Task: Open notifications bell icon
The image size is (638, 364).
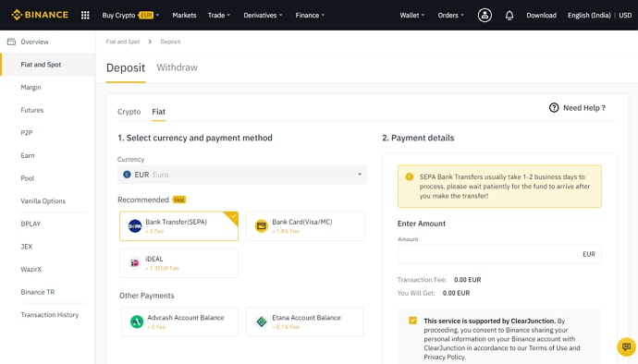Action: 509,15
